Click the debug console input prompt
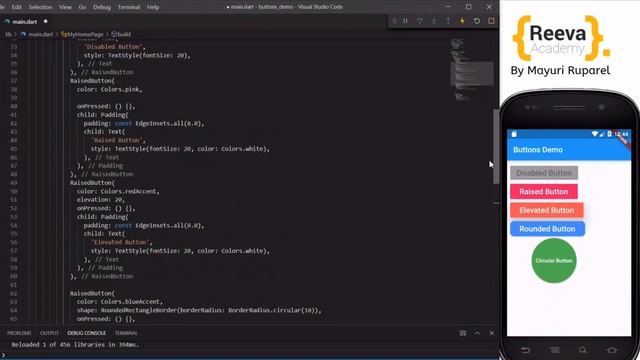640x360 pixels. pos(249,355)
